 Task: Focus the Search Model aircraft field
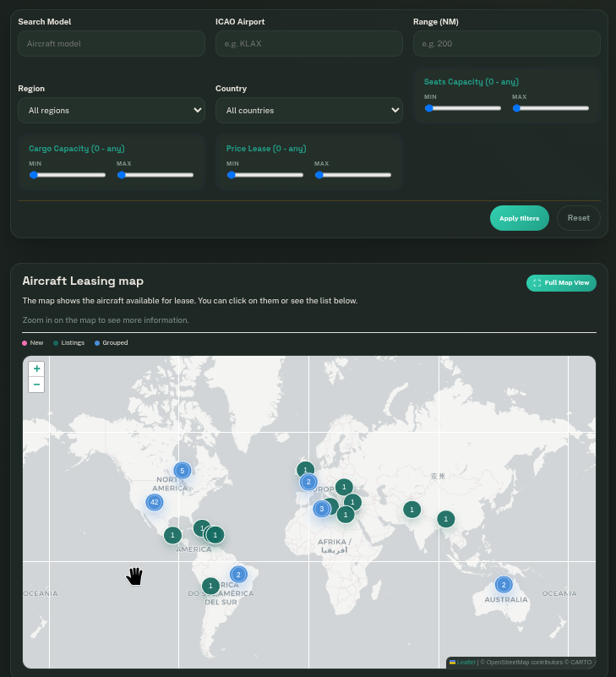[112, 44]
